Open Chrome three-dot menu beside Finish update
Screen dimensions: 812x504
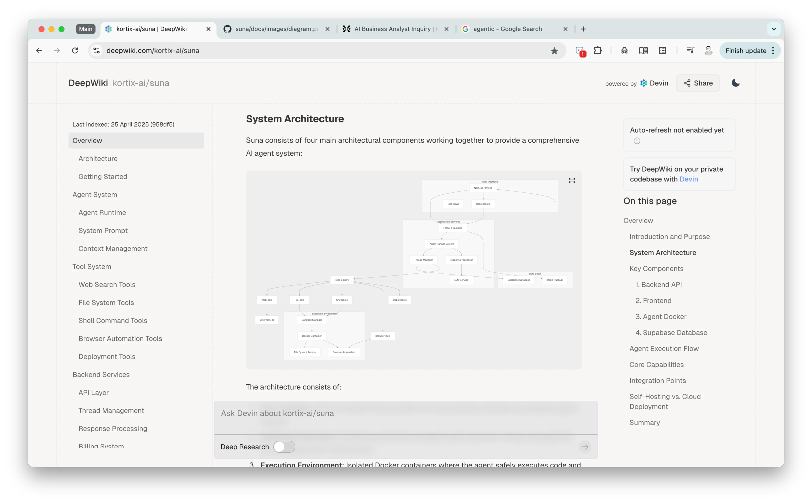(773, 51)
